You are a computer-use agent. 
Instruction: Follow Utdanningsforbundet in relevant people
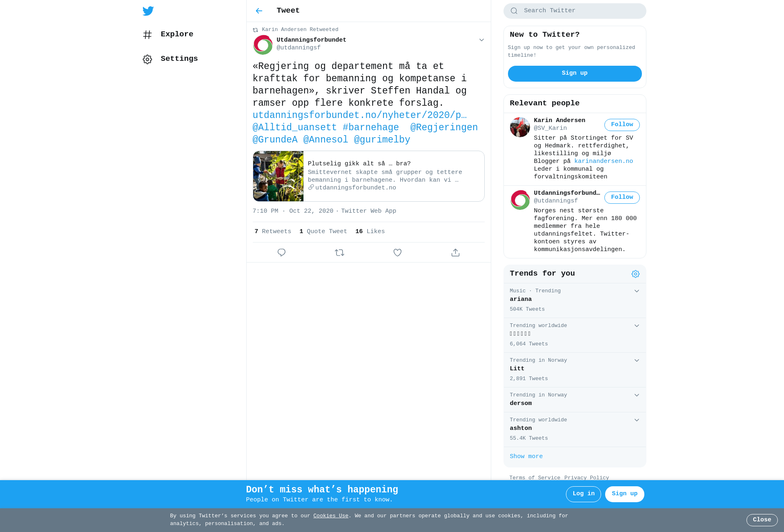pos(622,198)
